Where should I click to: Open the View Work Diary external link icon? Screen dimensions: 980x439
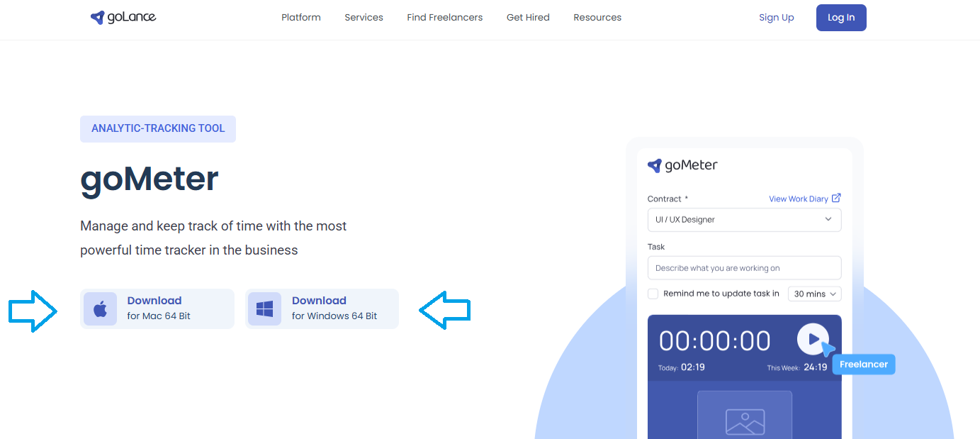pyautogui.click(x=836, y=198)
